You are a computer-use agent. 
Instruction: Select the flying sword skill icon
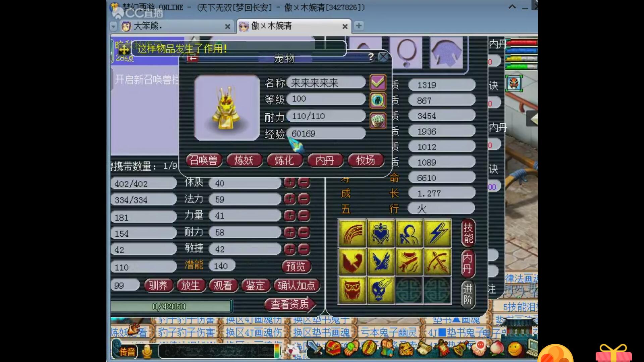[409, 261]
